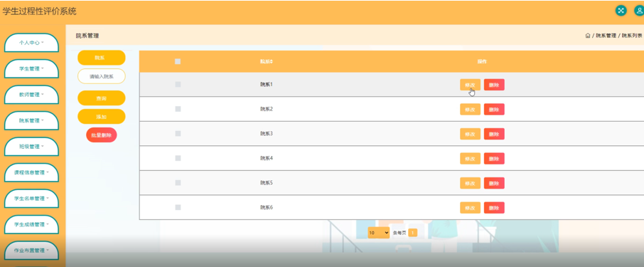Image resolution: width=644 pixels, height=267 pixels.
Task: Click the 请输入院系 input field
Action: point(102,76)
